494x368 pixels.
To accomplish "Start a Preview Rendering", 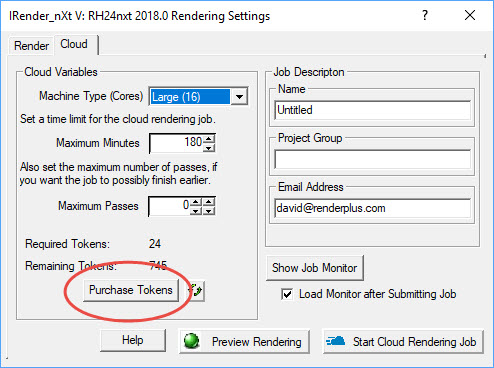I will tap(244, 342).
